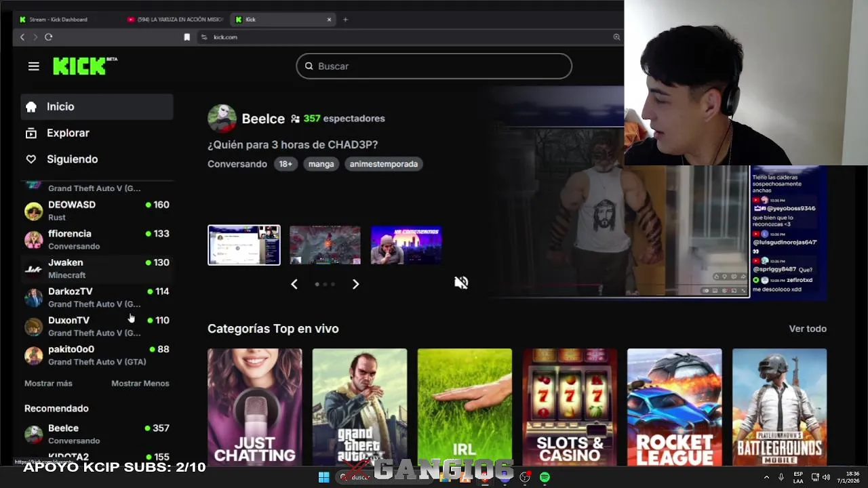868x488 pixels.
Task: Open Slots & Casino category
Action: 570,407
